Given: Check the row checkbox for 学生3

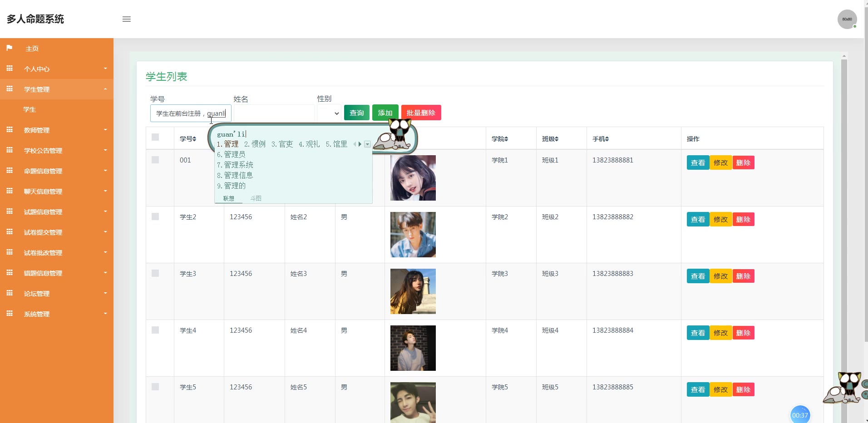Looking at the screenshot, I should click(x=155, y=273).
